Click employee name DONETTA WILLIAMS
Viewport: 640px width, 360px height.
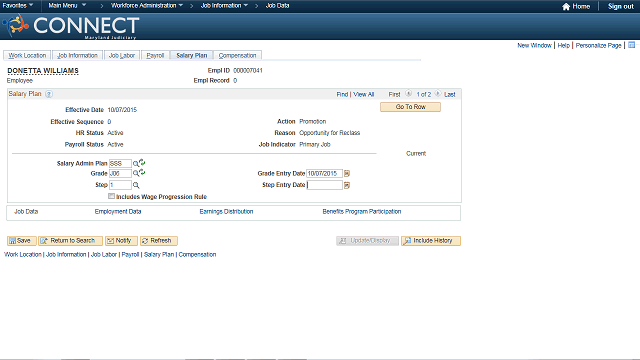point(43,71)
